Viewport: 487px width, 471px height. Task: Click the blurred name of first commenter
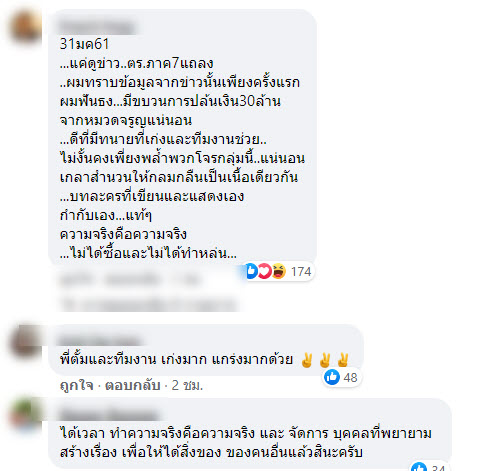click(x=97, y=27)
